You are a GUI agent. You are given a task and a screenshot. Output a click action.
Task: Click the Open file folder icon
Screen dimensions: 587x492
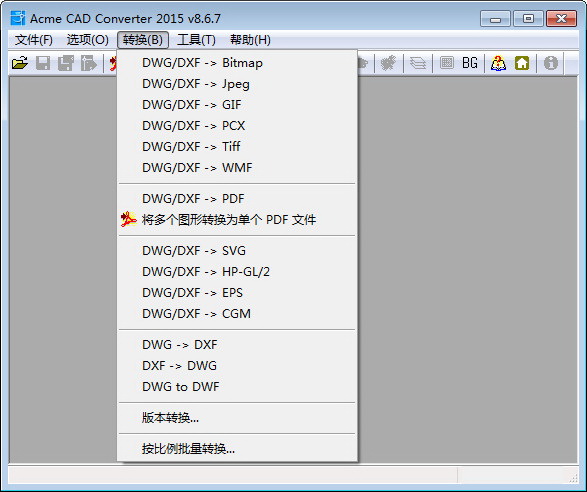pyautogui.click(x=20, y=63)
